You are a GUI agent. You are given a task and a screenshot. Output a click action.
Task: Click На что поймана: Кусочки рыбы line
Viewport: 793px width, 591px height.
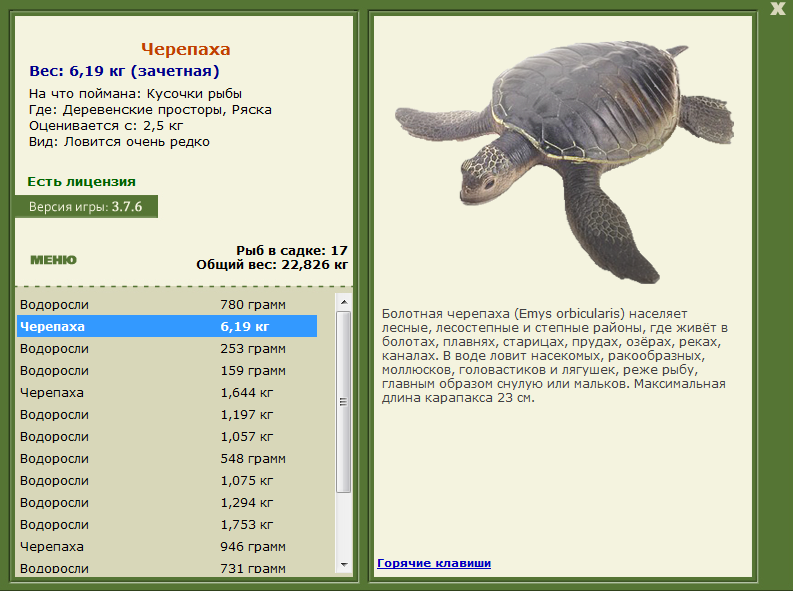click(x=135, y=94)
